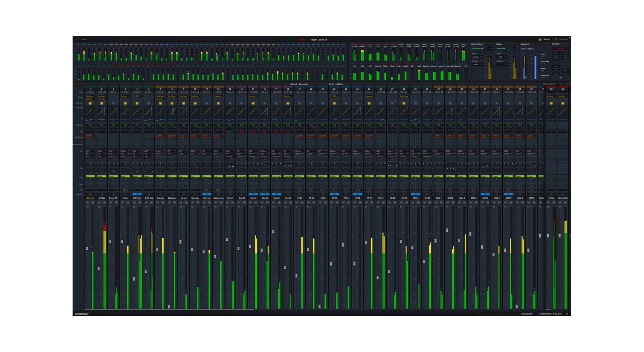Select the De-Esser effect on channel 1
The height and width of the screenshot is (352, 644).
pos(90,96)
